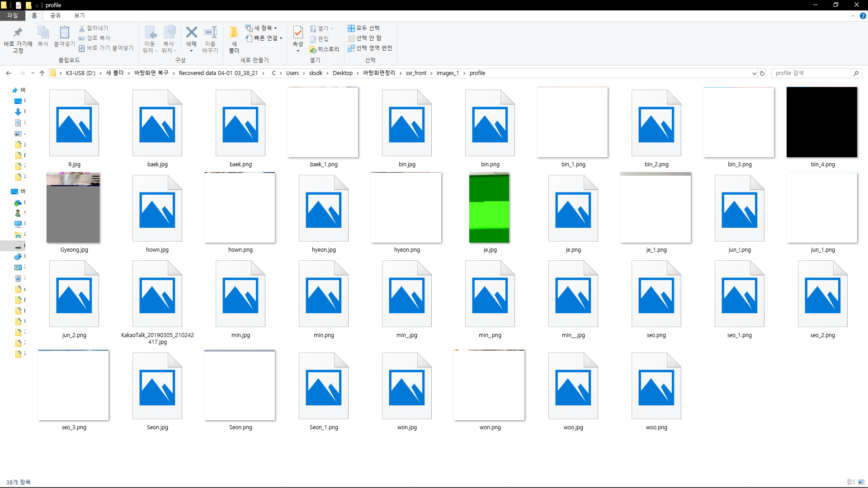Click the Back navigation arrow
This screenshot has height=488, width=868.
(9, 73)
